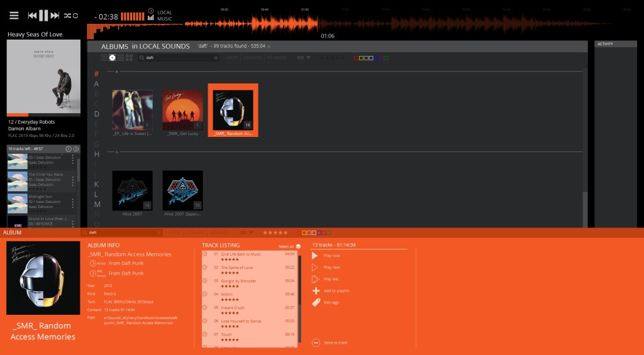This screenshot has height=355, width=644.
Task: Jump to letter M in index
Action: (97, 204)
